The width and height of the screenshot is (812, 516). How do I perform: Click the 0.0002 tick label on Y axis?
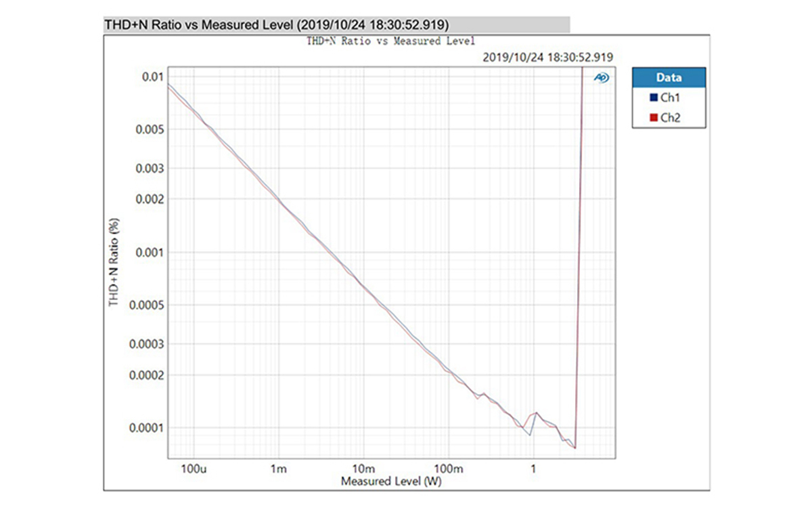click(146, 374)
